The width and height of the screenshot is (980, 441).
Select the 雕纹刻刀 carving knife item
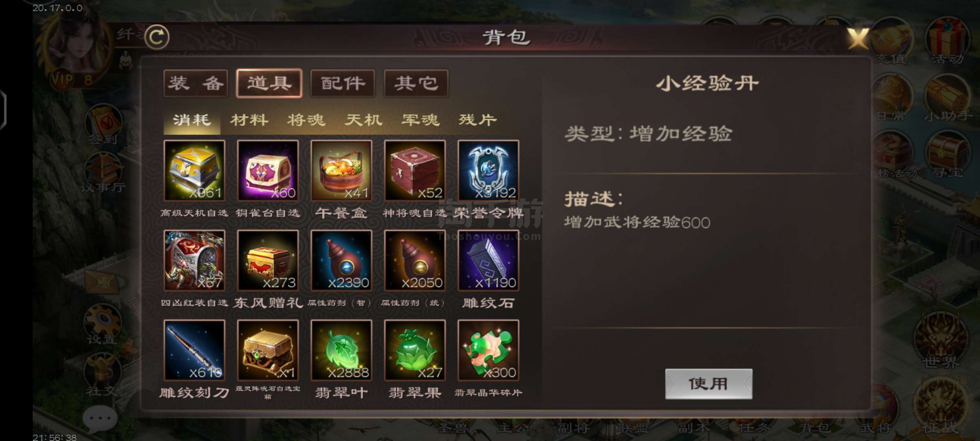point(194,350)
